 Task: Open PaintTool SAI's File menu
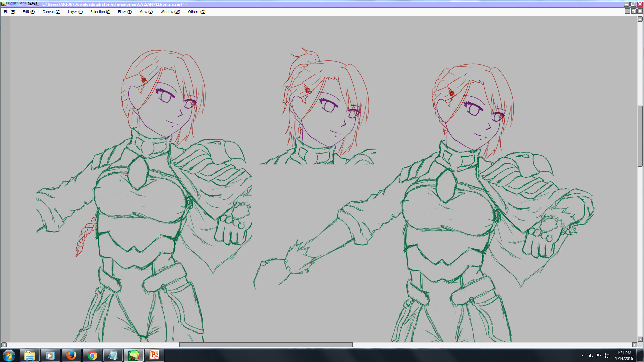pos(9,12)
